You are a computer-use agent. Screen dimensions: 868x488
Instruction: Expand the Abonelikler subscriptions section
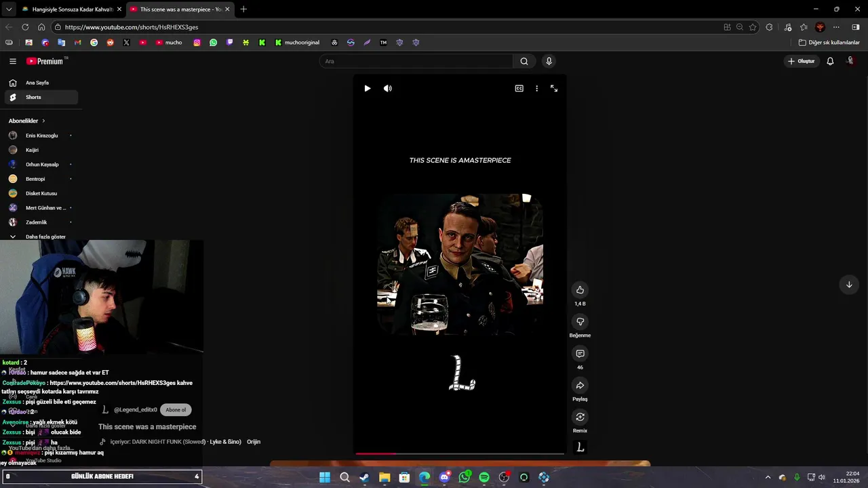27,121
